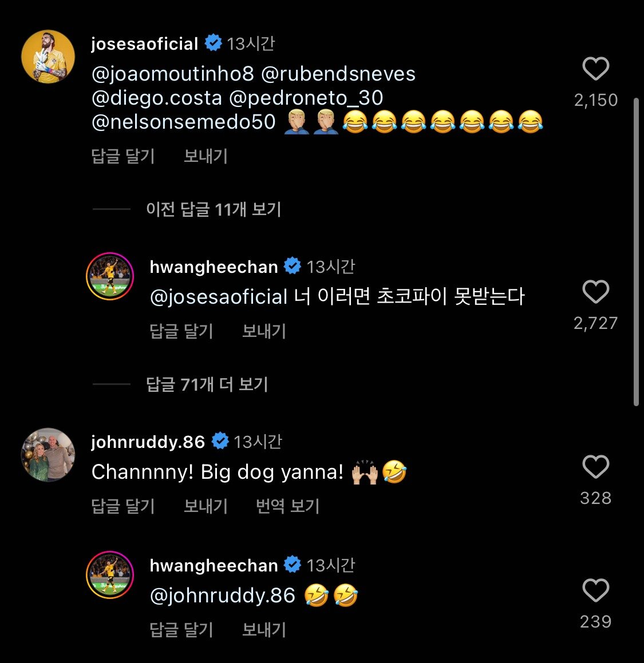Tap the heart on hwangheechan's chocopie reply
Image resolution: width=644 pixels, height=663 pixels.
point(595,292)
